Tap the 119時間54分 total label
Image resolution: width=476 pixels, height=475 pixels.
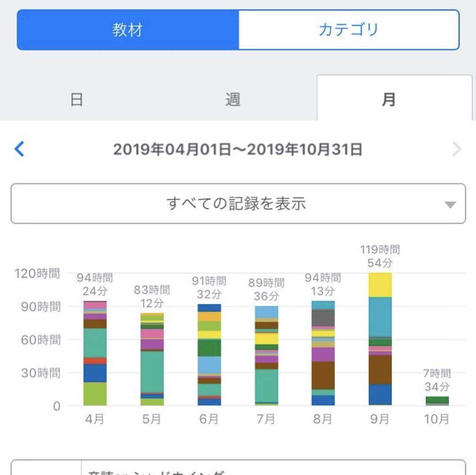coord(380,256)
